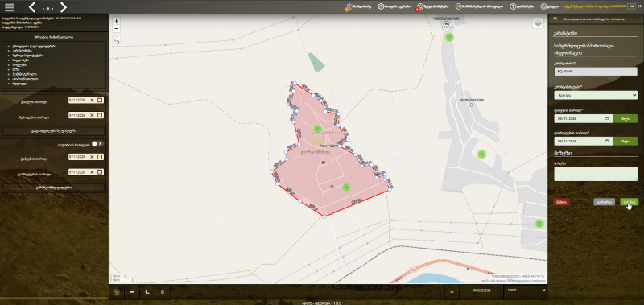
Task: Click the green cluster marker labeled 9
Action: (x=346, y=188)
